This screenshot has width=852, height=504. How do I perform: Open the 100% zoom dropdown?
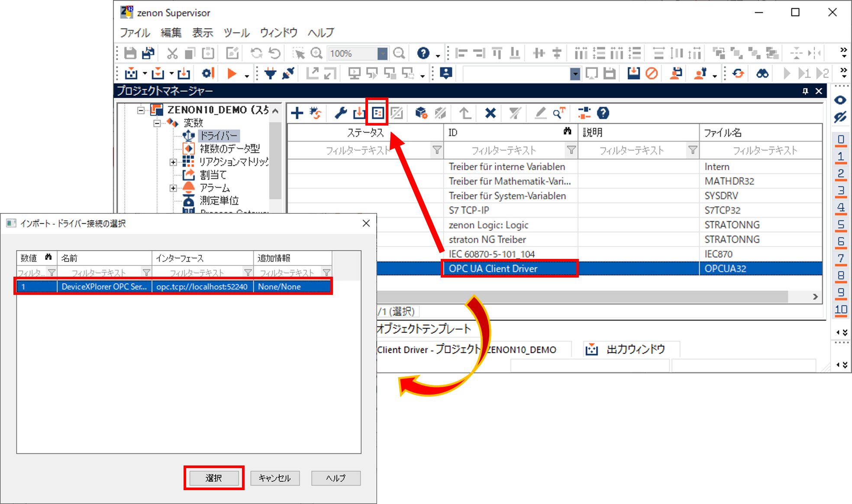point(382,53)
